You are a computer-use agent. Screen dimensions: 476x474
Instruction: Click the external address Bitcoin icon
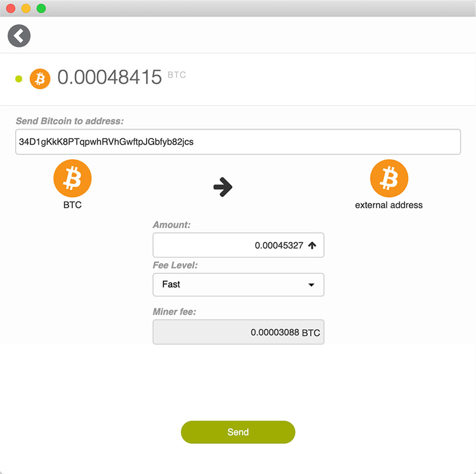point(389,178)
